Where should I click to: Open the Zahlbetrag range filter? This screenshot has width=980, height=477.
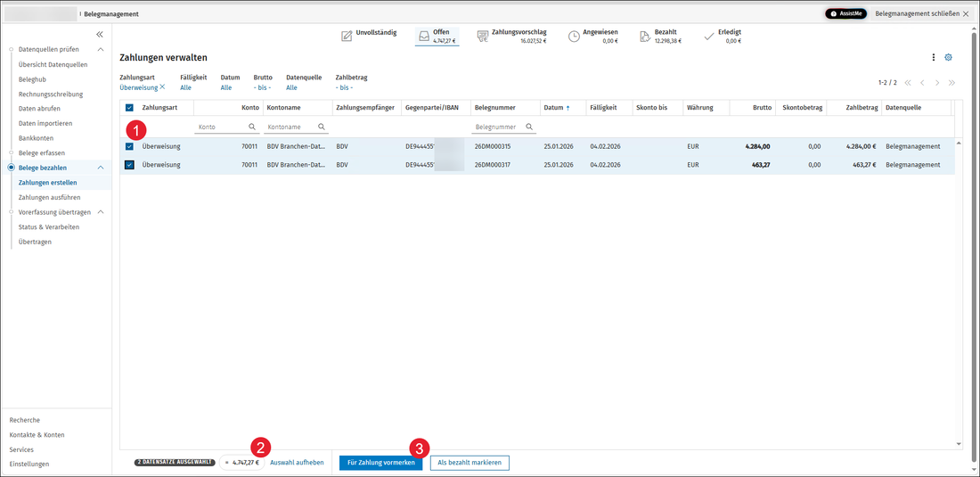[x=345, y=87]
